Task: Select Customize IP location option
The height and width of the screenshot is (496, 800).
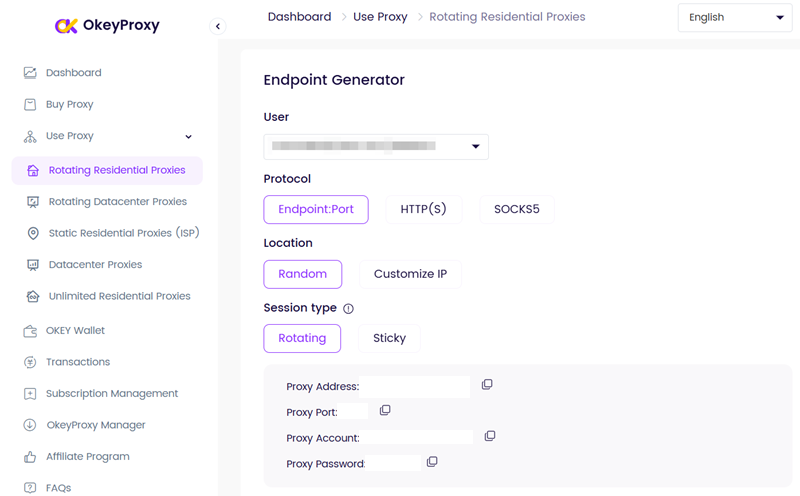Action: click(410, 274)
